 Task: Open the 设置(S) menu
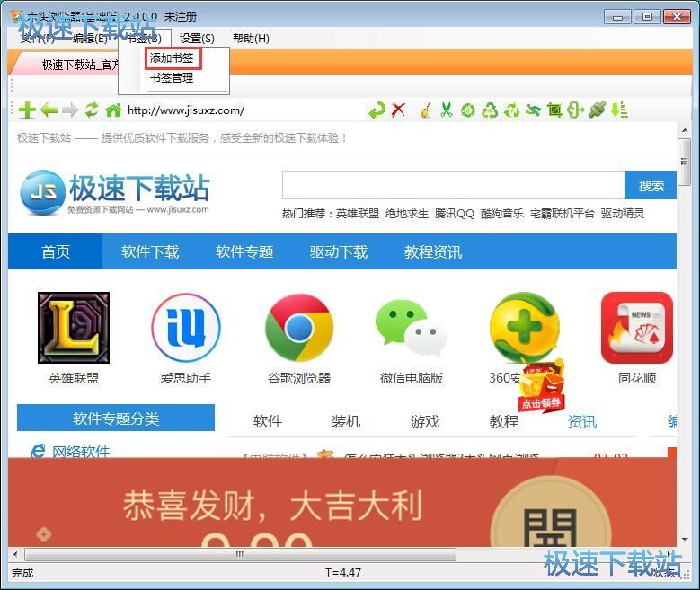(x=197, y=39)
